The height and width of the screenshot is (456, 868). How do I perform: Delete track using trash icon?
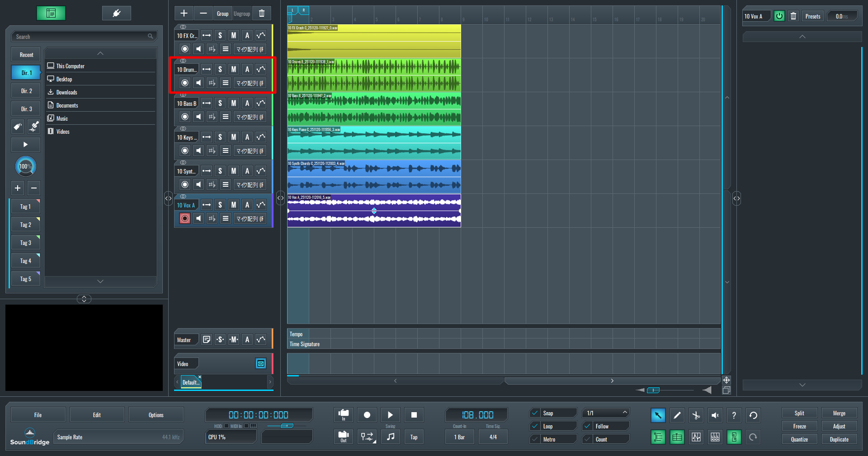[262, 14]
